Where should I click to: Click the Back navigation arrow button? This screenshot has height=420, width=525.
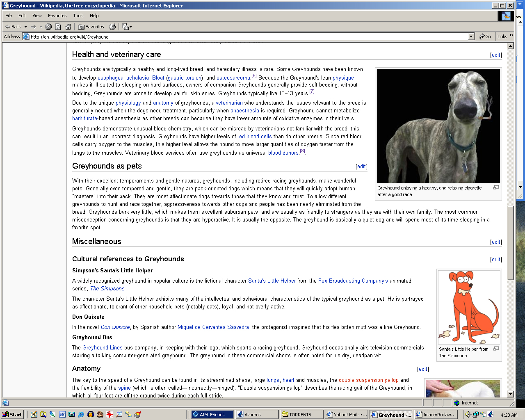[x=13, y=27]
